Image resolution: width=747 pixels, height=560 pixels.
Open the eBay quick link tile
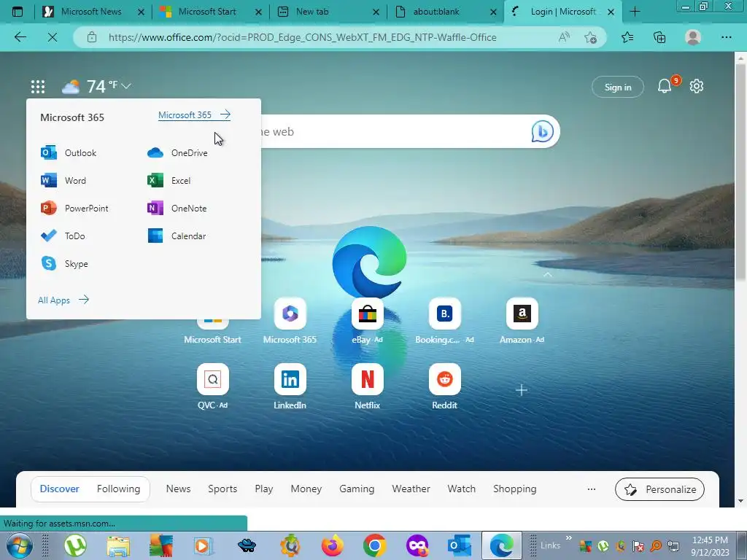(x=368, y=321)
